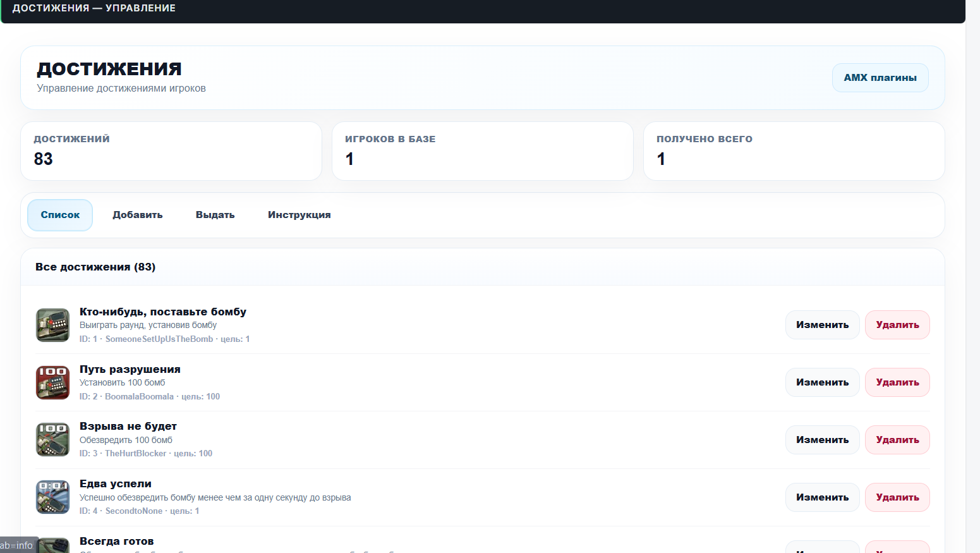Screen dimensions: 980x553
Task: Click the Все достижения (83) heading
Action: tap(95, 267)
